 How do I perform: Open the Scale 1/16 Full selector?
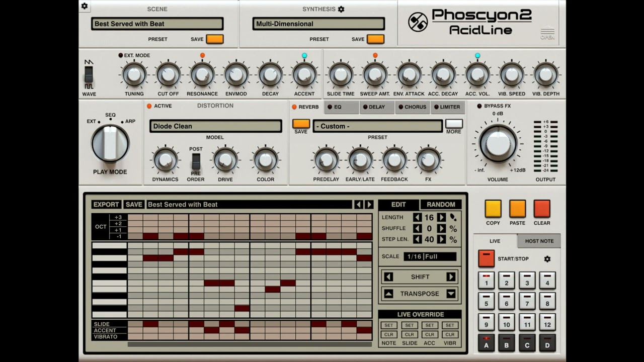coord(430,256)
